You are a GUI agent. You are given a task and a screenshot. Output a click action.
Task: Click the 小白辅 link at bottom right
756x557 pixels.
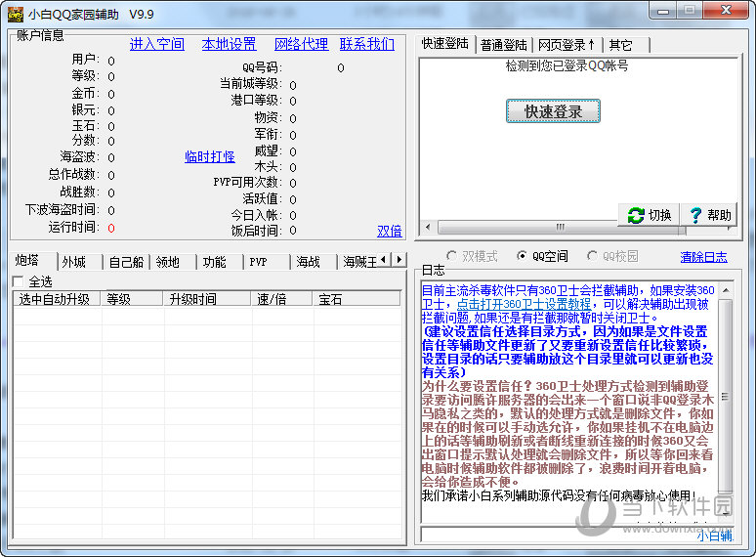(x=715, y=536)
